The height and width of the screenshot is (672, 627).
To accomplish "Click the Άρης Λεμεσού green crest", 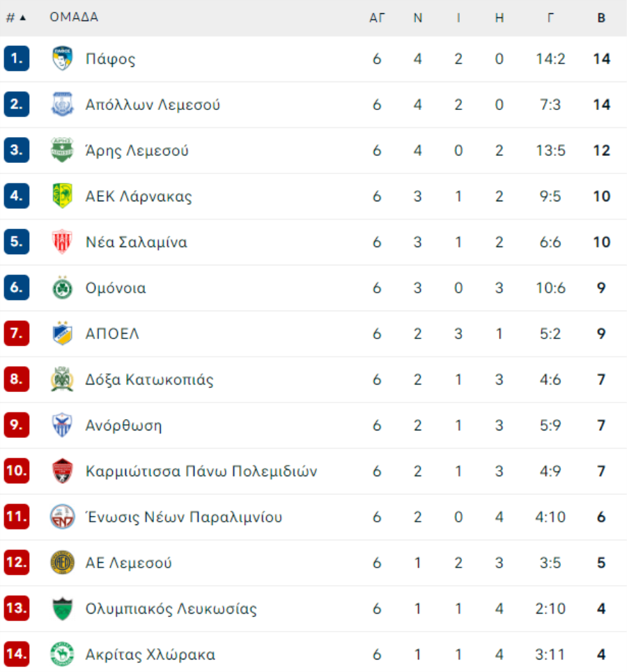I will click(x=62, y=150).
